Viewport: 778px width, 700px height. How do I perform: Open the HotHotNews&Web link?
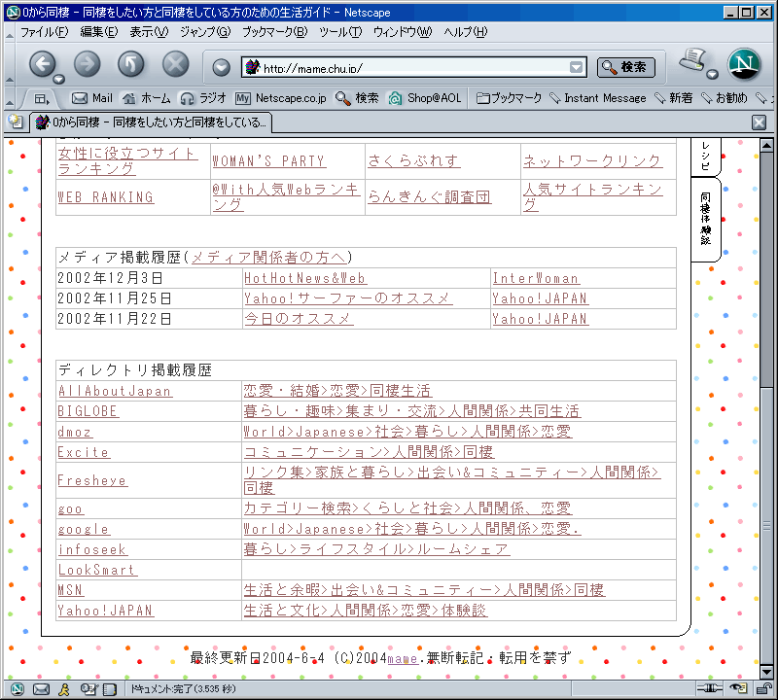(x=305, y=278)
